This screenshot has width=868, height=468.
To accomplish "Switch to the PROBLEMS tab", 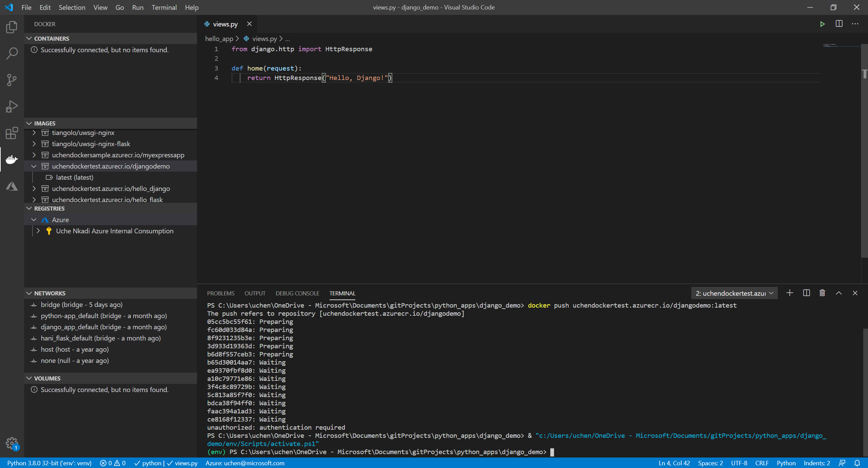I will pyautogui.click(x=220, y=293).
